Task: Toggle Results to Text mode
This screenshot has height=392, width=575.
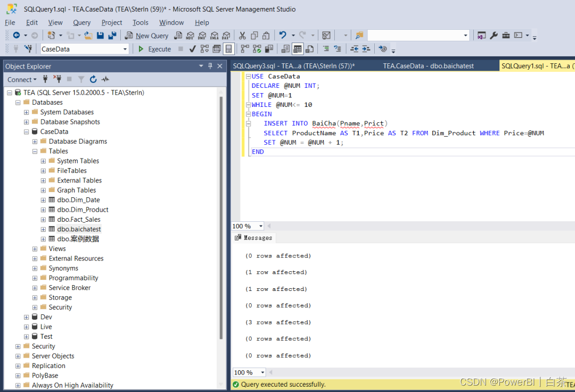Action: [x=285, y=49]
